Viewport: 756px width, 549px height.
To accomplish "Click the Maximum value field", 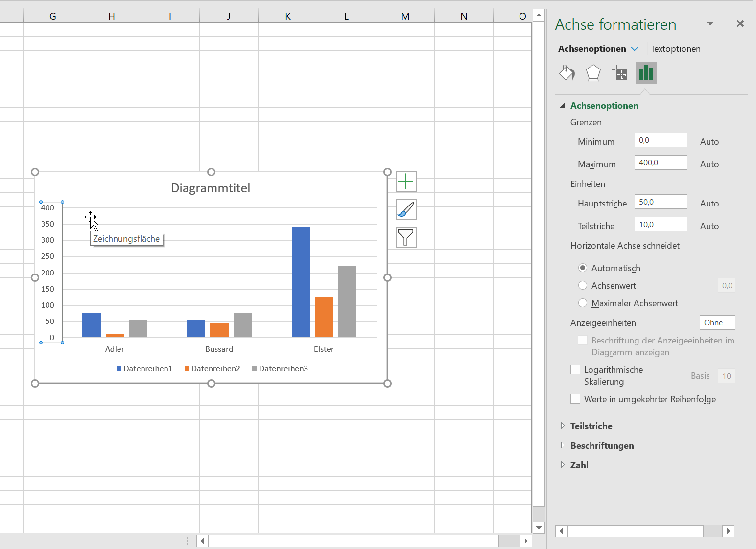I will pyautogui.click(x=661, y=162).
